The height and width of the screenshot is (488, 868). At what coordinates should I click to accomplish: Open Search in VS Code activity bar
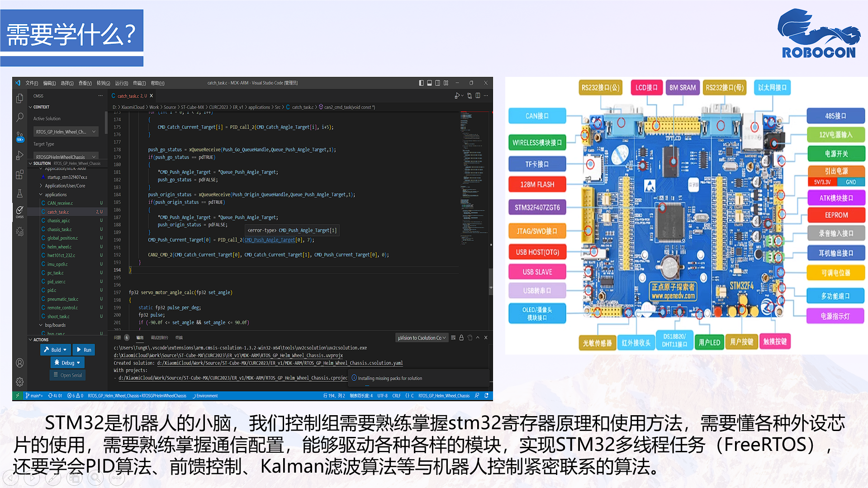pos(19,117)
